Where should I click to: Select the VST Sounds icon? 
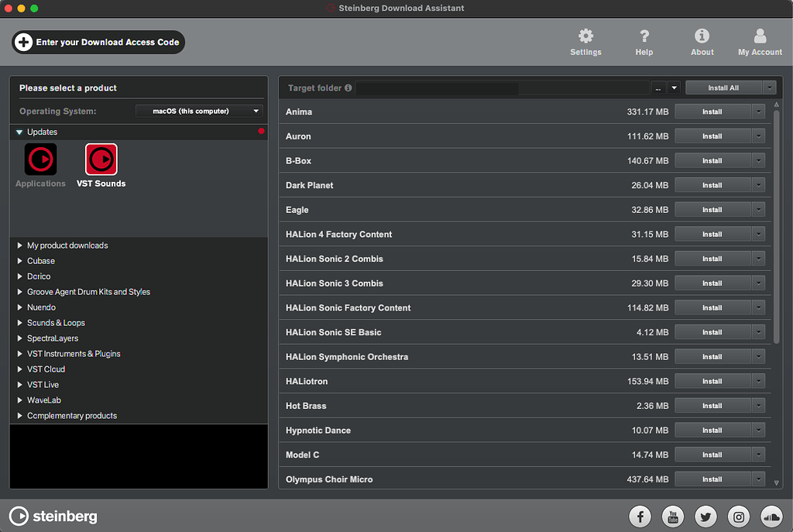click(x=101, y=160)
